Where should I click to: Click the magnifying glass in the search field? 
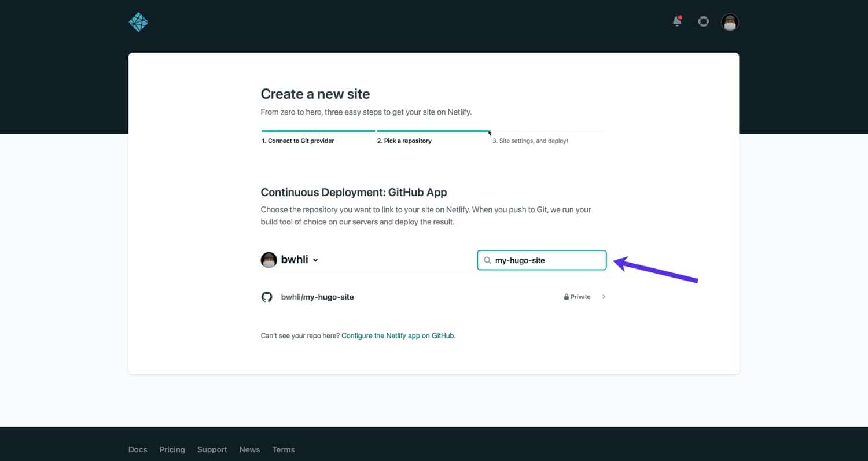[487, 260]
